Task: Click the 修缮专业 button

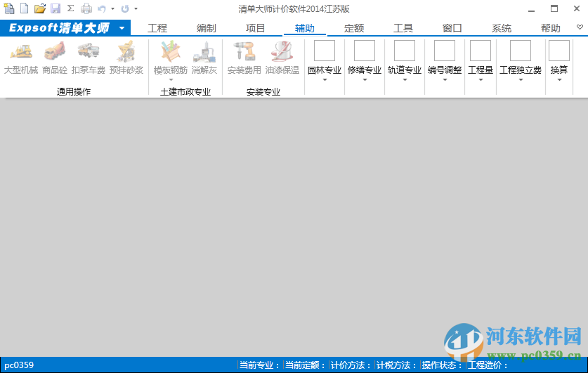Action: pyautogui.click(x=365, y=58)
